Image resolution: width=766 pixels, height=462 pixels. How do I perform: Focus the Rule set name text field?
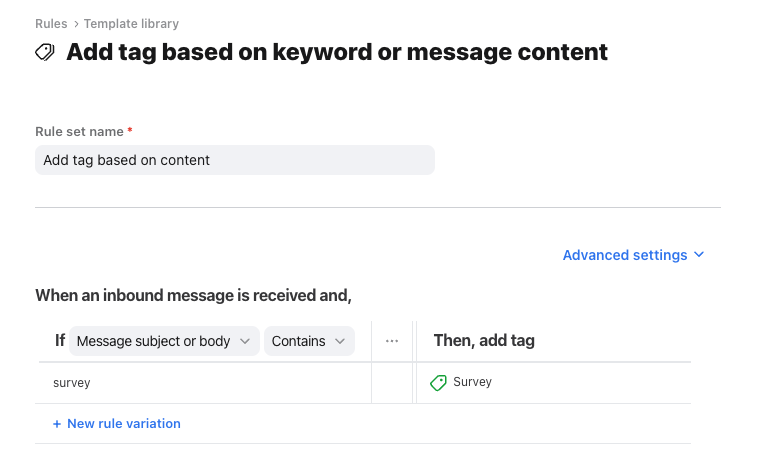tap(235, 160)
